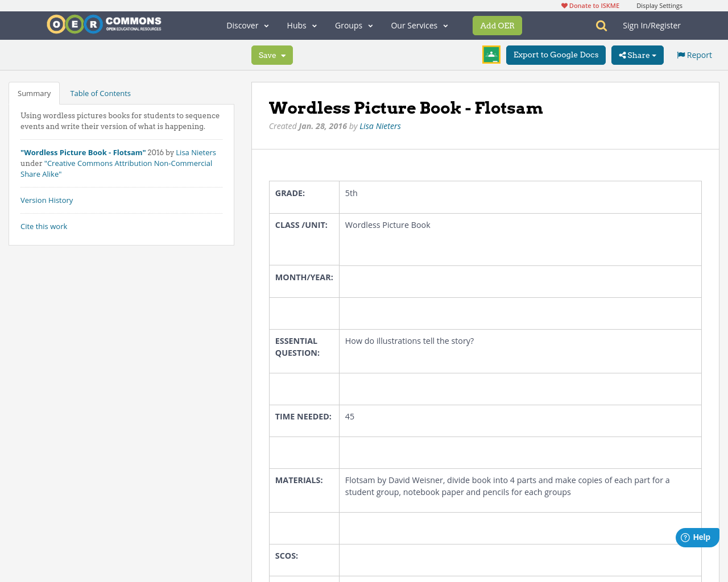Open the Share dropdown menu
This screenshot has width=728, height=582.
pos(637,55)
